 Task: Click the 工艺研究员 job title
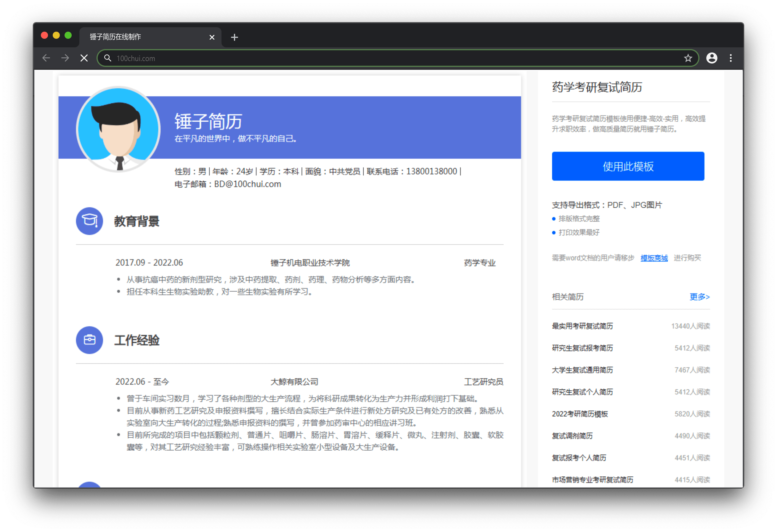483,382
